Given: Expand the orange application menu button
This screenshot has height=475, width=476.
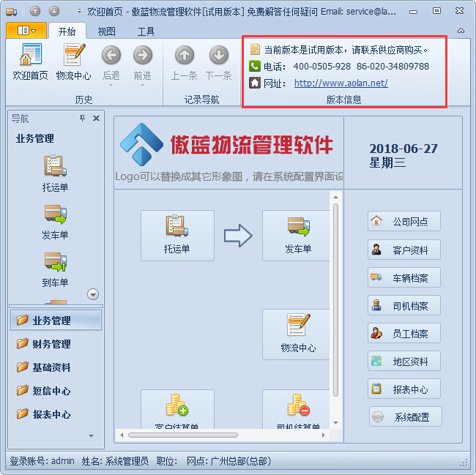Looking at the screenshot, I should 26,30.
